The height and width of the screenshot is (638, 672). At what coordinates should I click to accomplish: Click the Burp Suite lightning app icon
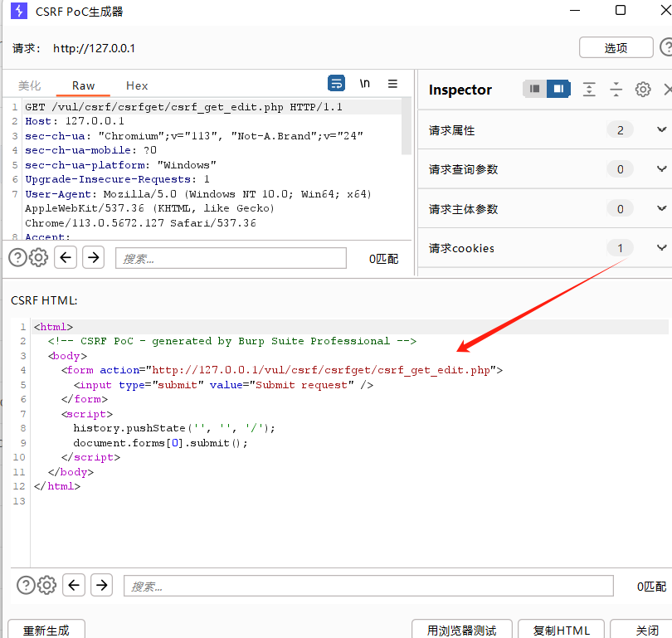[x=19, y=11]
